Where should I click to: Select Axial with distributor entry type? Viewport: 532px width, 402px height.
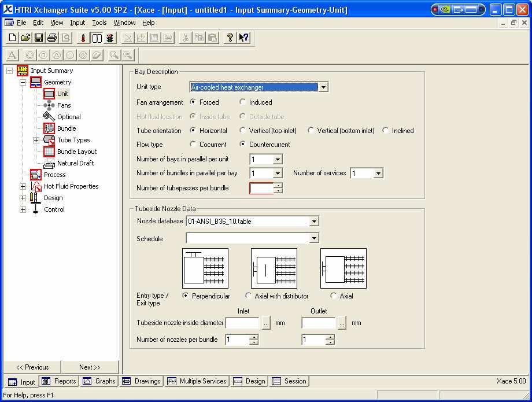(x=248, y=296)
